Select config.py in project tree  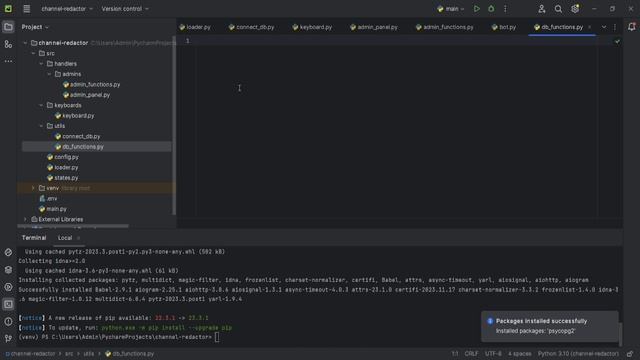(x=63, y=157)
